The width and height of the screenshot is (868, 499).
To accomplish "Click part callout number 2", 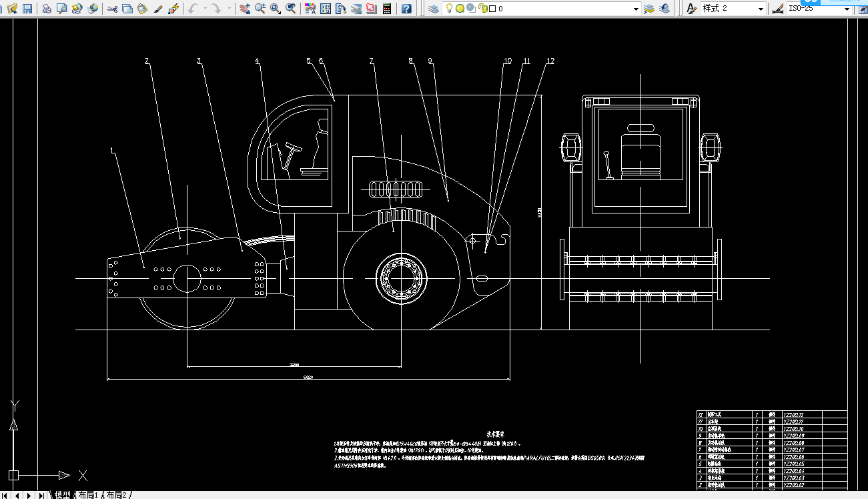I will coord(147,61).
